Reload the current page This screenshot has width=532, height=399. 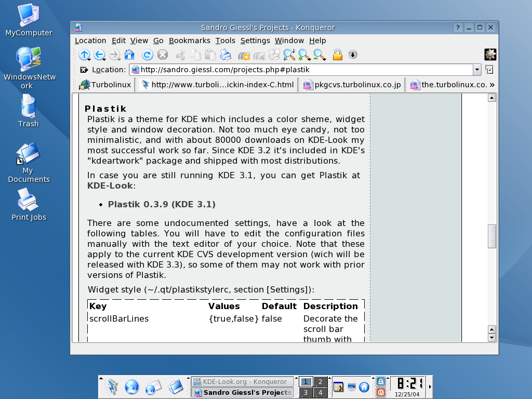147,55
